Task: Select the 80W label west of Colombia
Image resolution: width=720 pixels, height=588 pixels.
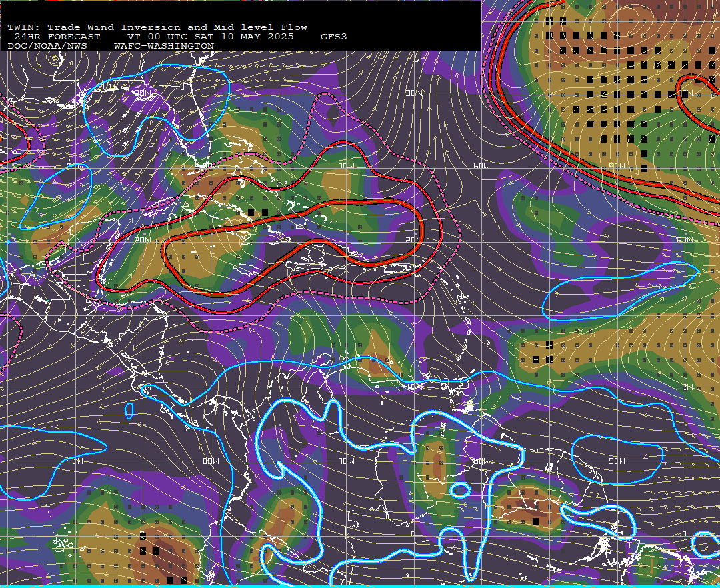Action: click(x=211, y=461)
